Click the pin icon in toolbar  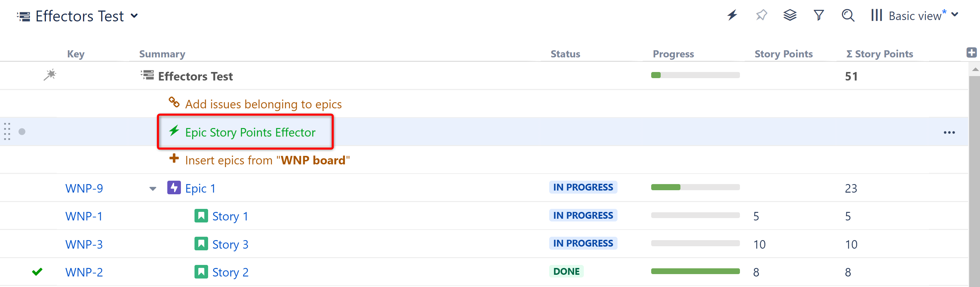tap(761, 15)
